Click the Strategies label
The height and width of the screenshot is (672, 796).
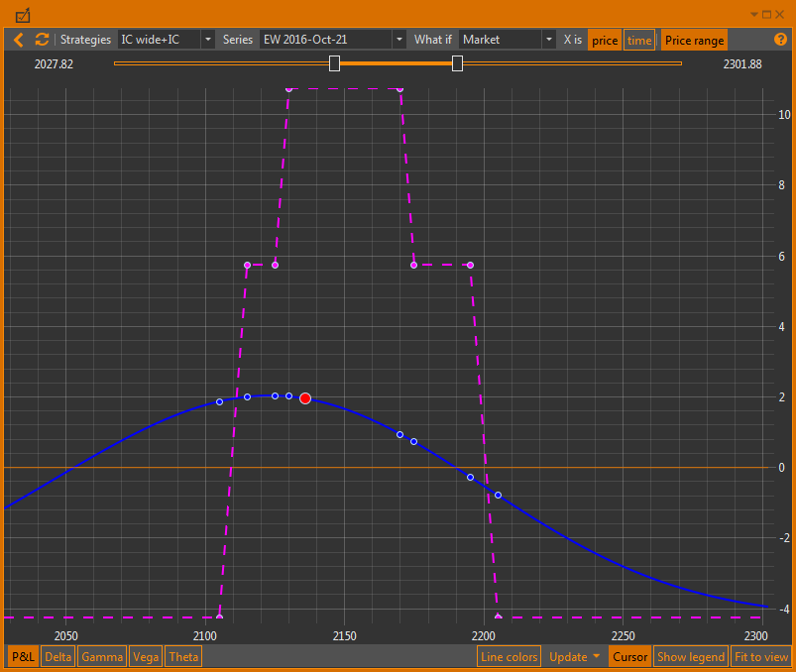click(85, 40)
